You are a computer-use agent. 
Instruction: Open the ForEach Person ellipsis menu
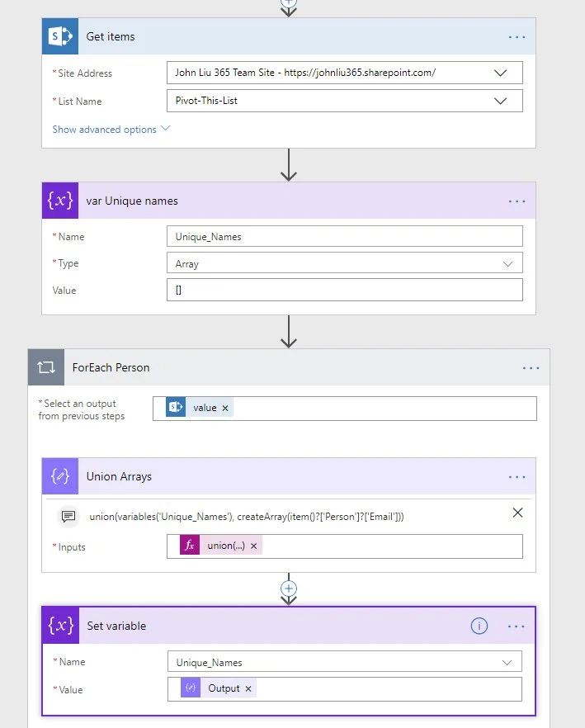(x=531, y=367)
